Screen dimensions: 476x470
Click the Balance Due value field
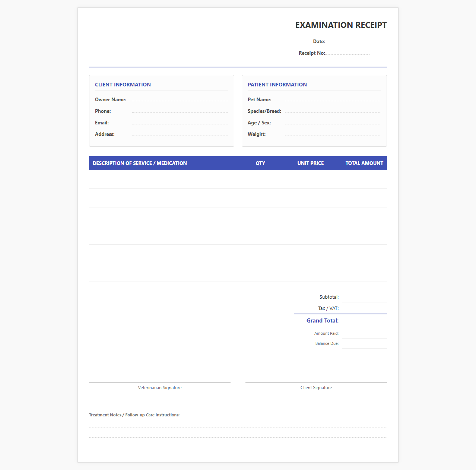pos(365,344)
